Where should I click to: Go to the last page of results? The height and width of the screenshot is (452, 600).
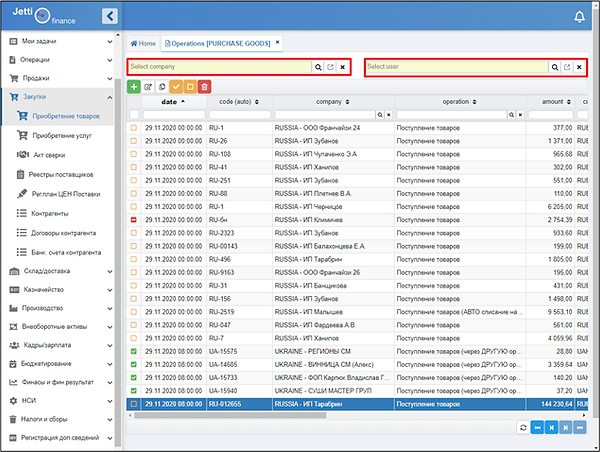(580, 428)
